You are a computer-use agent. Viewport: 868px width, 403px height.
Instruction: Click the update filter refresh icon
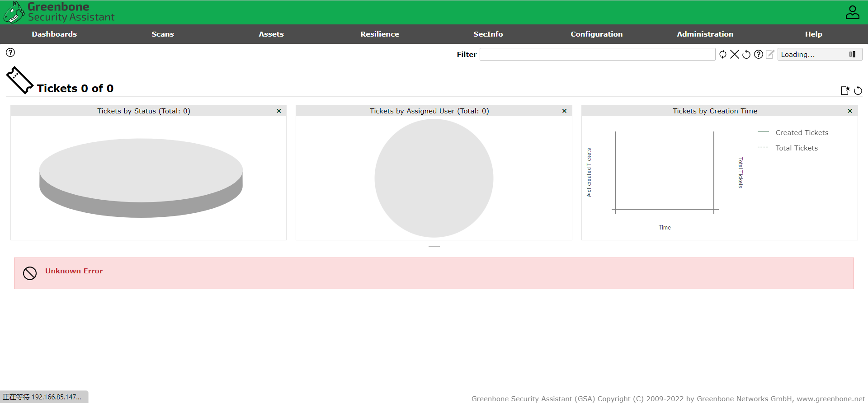tap(723, 54)
